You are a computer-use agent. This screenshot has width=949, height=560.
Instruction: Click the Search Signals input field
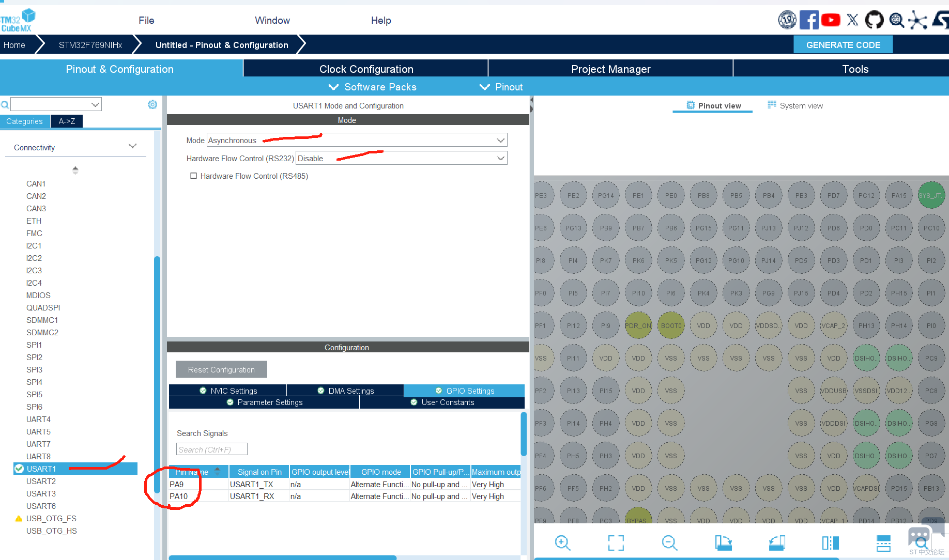click(x=212, y=449)
